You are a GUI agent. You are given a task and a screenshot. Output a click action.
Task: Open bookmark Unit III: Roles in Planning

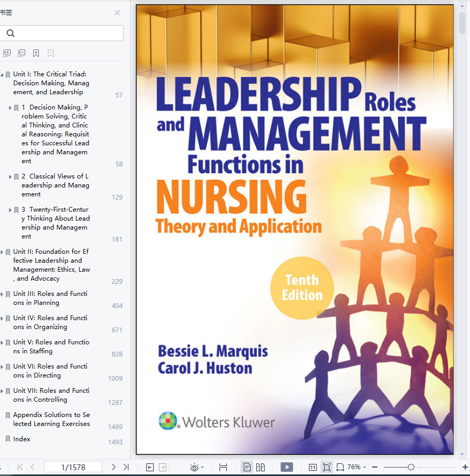click(50, 298)
